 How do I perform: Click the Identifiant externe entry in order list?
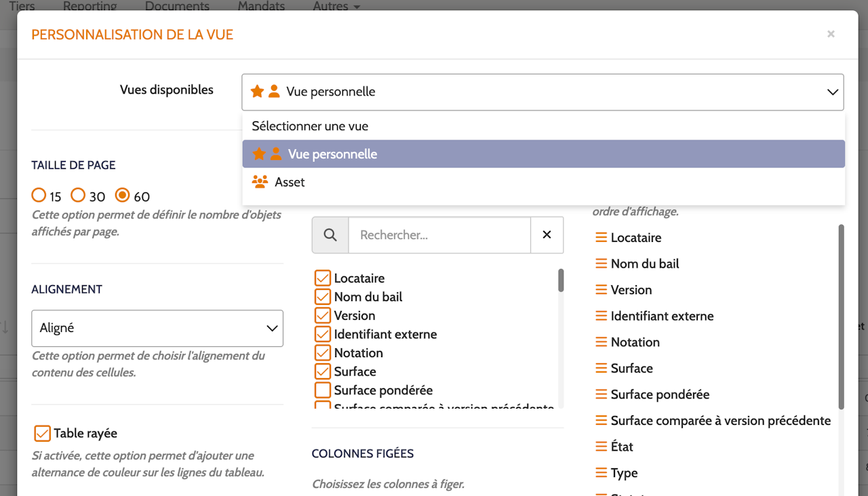[x=662, y=316]
